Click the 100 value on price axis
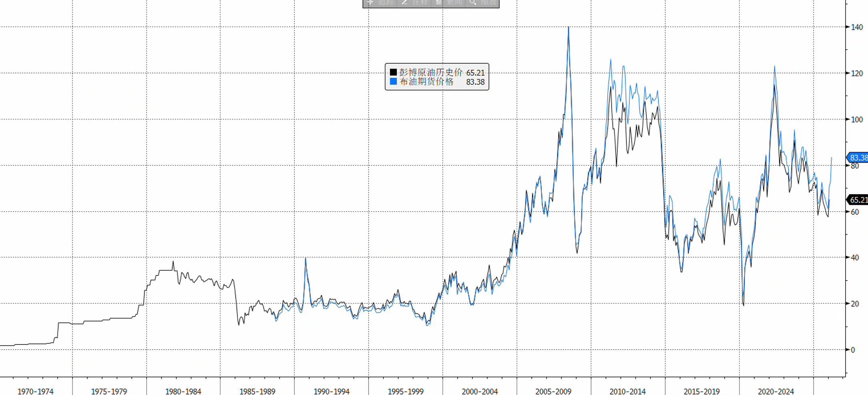 click(857, 120)
